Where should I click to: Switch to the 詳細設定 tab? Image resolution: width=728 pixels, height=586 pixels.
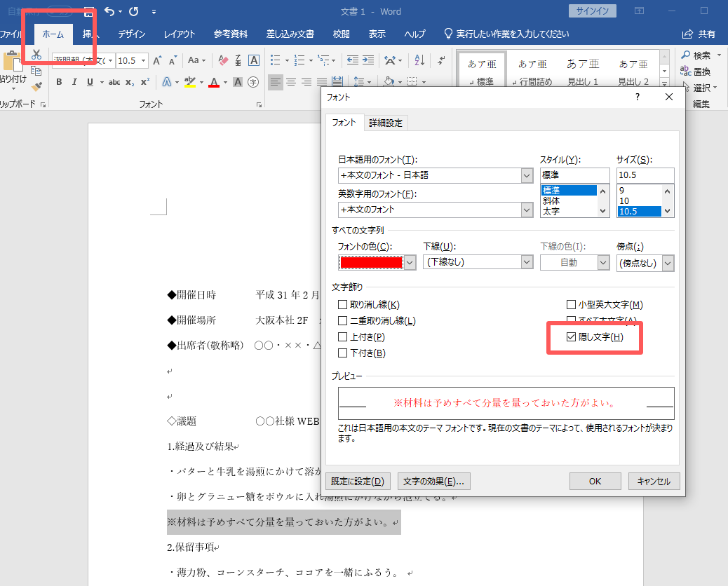click(x=386, y=123)
